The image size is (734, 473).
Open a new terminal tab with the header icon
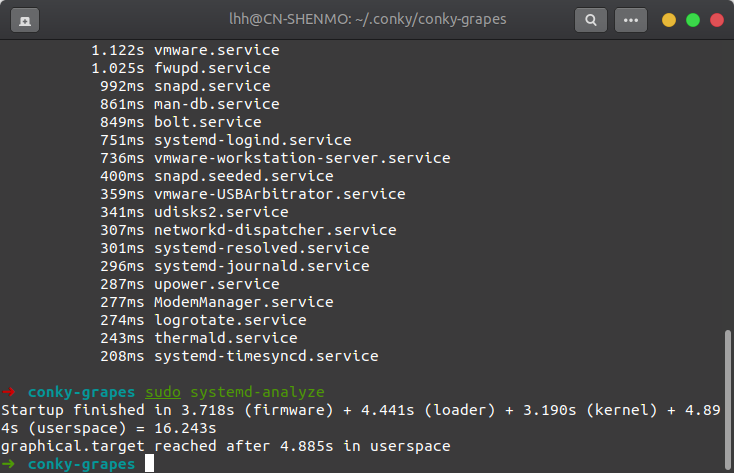[x=25, y=20]
